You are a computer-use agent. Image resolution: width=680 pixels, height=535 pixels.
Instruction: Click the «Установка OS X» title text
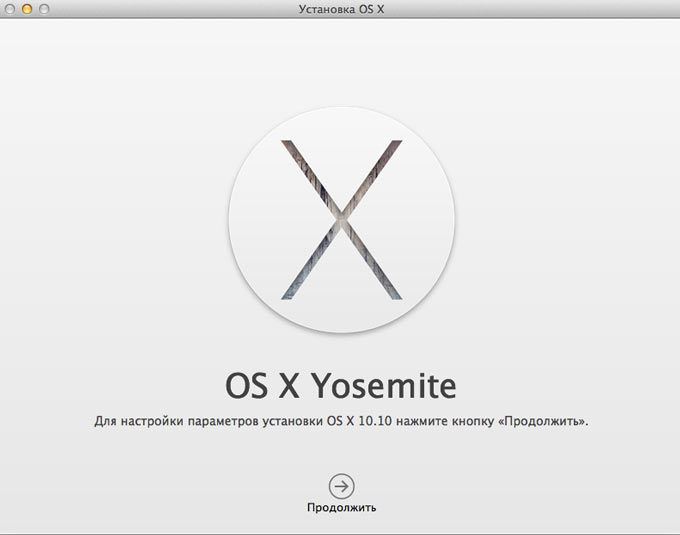click(x=341, y=9)
